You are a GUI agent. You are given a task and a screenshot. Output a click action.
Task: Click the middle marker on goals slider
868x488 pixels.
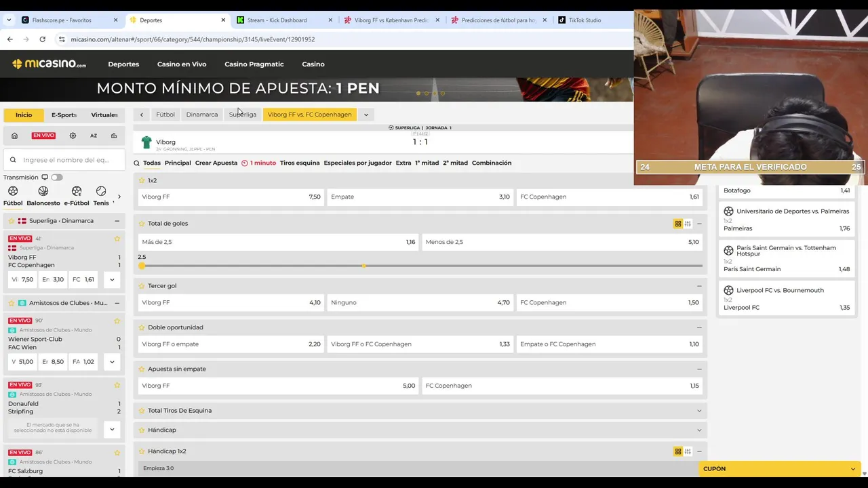364,266
